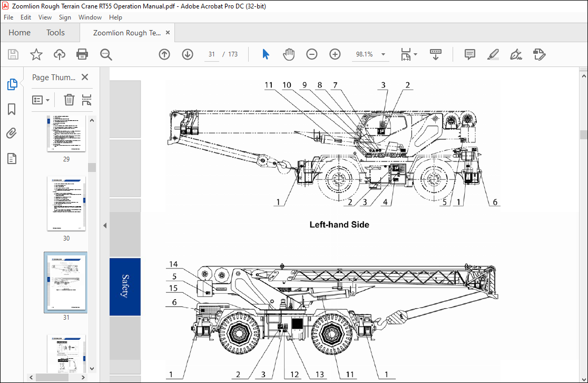588x383 pixels.
Task: Go to previous page arrow up icon
Action: tap(164, 54)
